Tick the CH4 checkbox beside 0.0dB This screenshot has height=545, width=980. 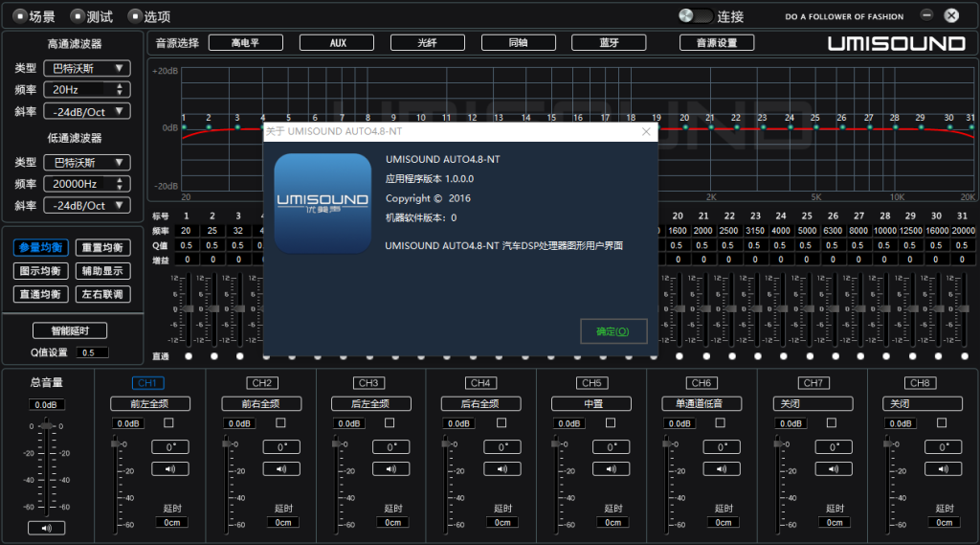(x=501, y=423)
